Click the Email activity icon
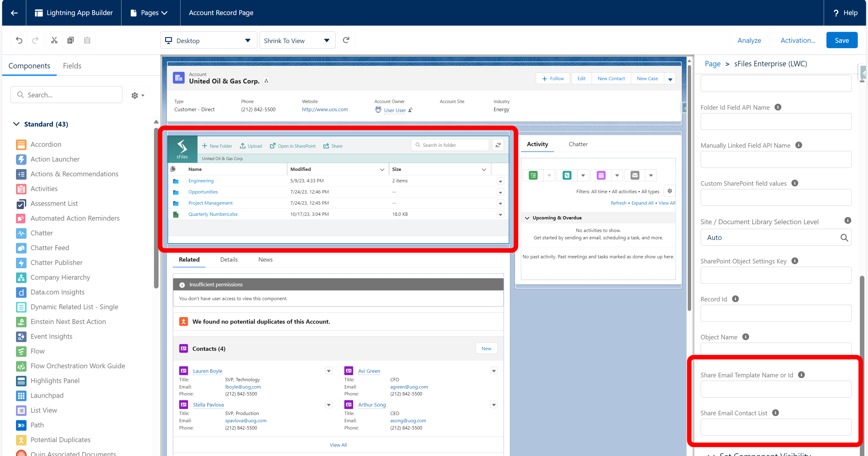 coord(635,175)
